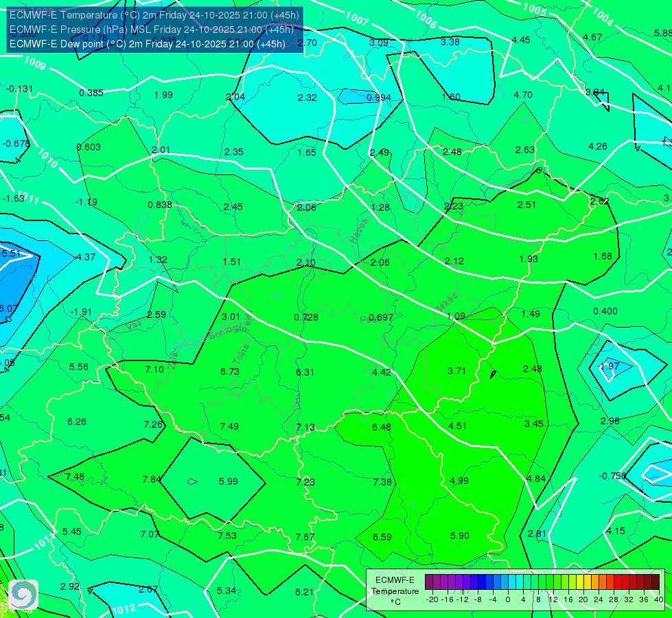Select the ECMWF-E Pressure MSL layer label
672x618 pixels.
(x=152, y=30)
